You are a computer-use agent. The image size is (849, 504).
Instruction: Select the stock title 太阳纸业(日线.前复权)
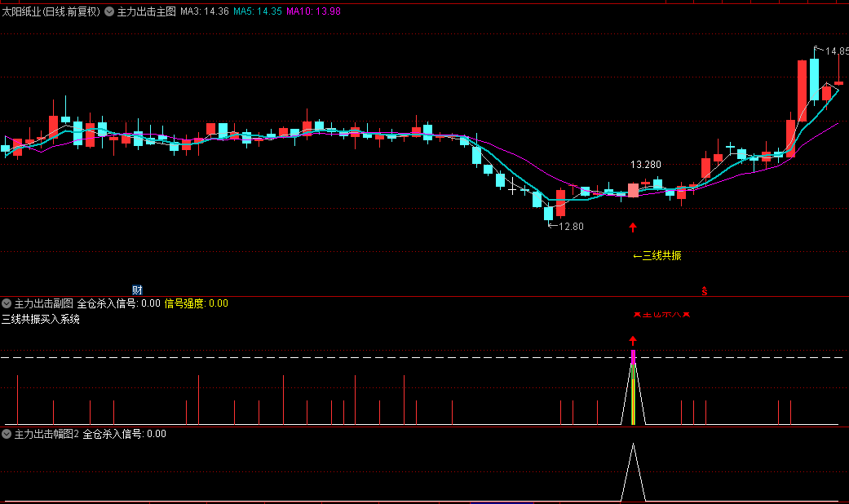pyautogui.click(x=51, y=11)
